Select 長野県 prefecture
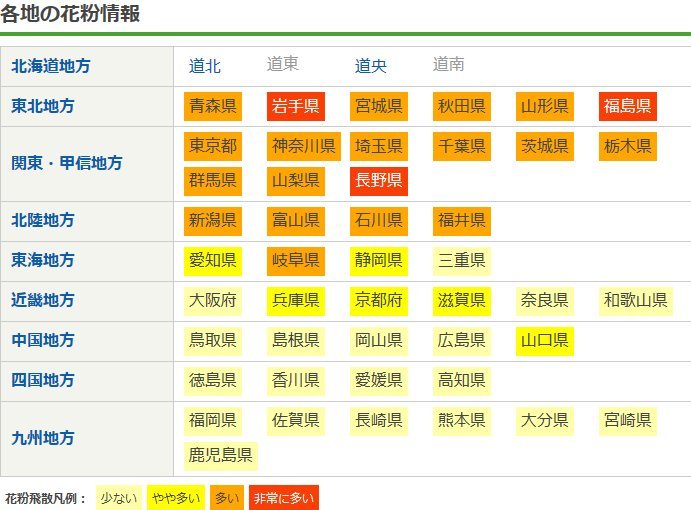Screen dimensions: 691x510 click(x=378, y=181)
